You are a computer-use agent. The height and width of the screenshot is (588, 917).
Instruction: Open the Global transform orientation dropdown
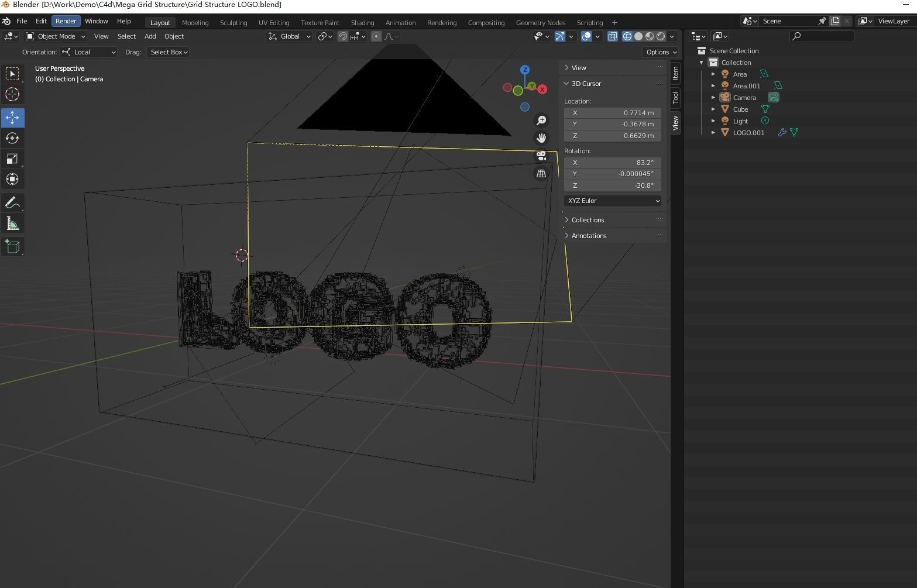pyautogui.click(x=290, y=36)
